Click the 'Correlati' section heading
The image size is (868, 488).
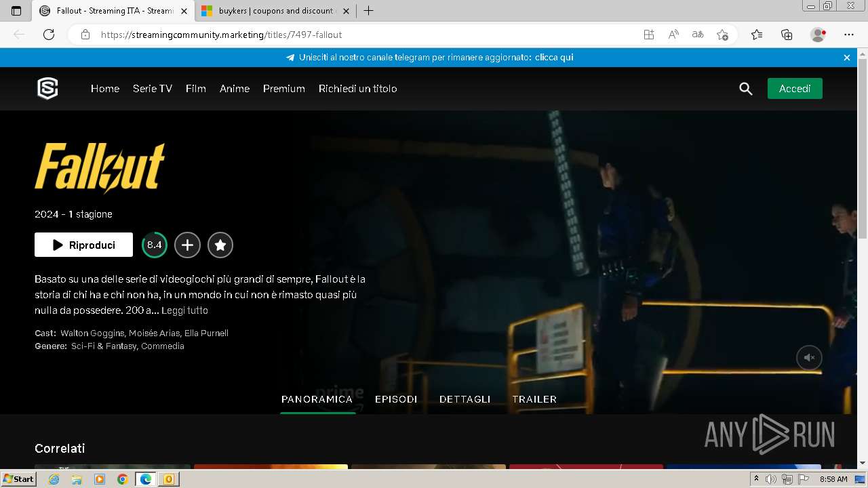tap(60, 449)
